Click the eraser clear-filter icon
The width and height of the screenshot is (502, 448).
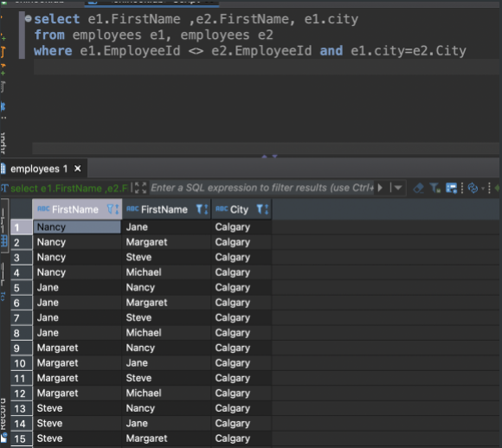[x=418, y=189]
